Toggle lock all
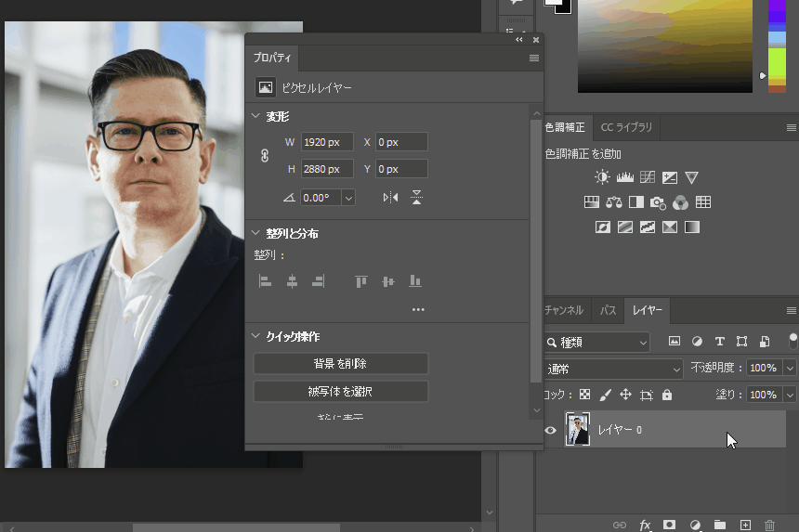 pyautogui.click(x=667, y=395)
